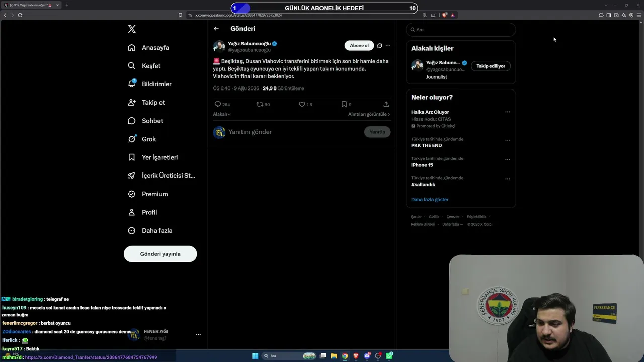Click share icon on post
644x362 pixels.
tap(386, 104)
